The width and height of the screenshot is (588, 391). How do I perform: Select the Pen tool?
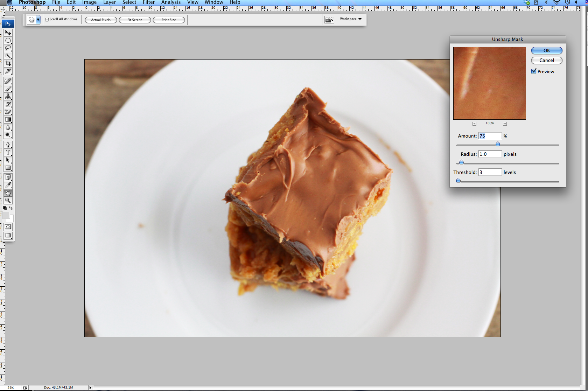8,145
